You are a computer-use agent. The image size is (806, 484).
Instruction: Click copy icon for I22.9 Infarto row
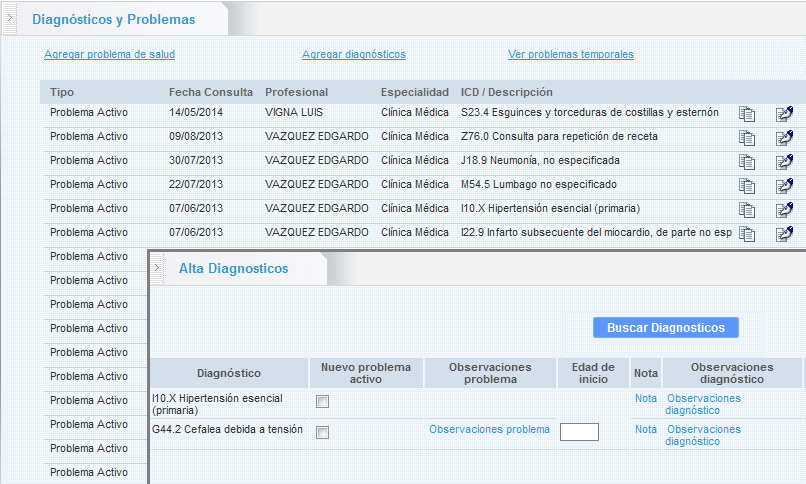point(746,234)
